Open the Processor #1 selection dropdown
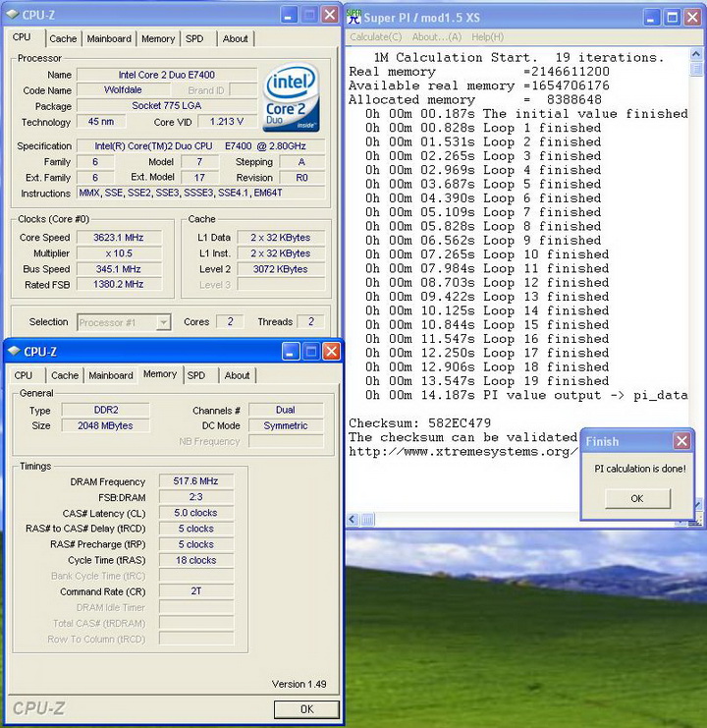The height and width of the screenshot is (728, 707). 163,322
